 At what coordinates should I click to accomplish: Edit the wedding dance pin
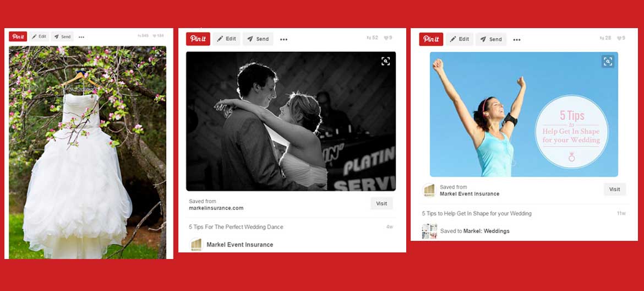pos(226,39)
